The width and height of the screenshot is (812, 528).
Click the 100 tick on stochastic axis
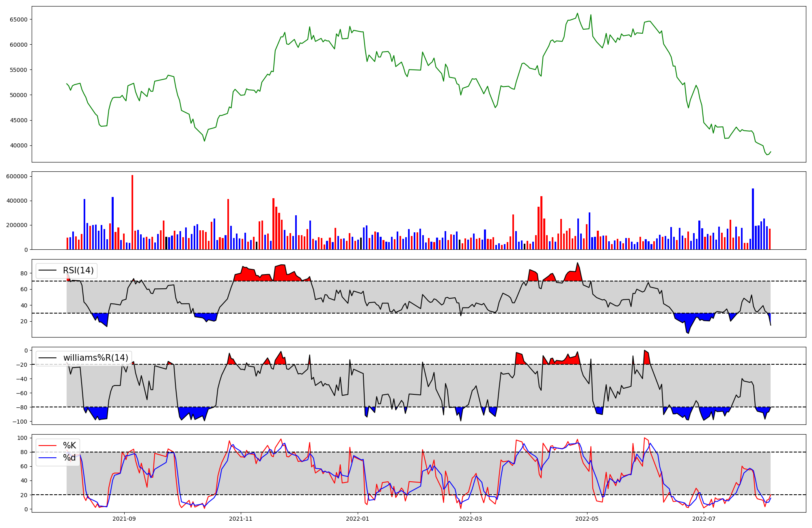pos(23,438)
